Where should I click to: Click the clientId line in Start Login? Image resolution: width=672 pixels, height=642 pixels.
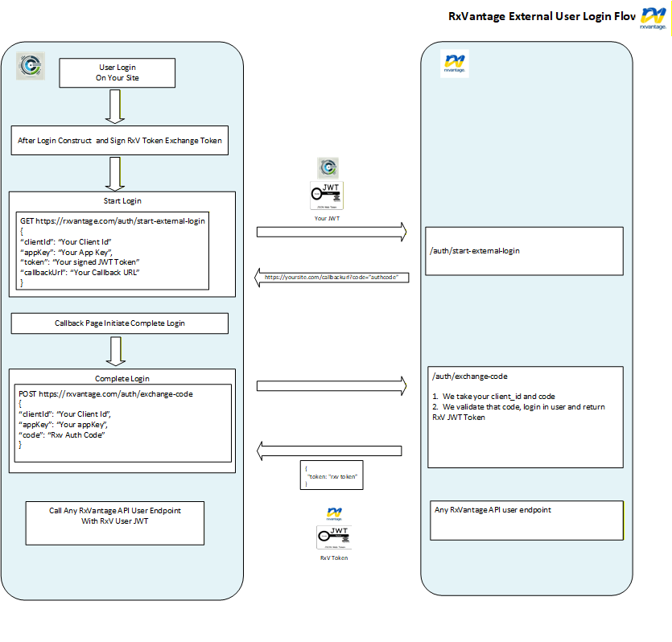coord(65,242)
